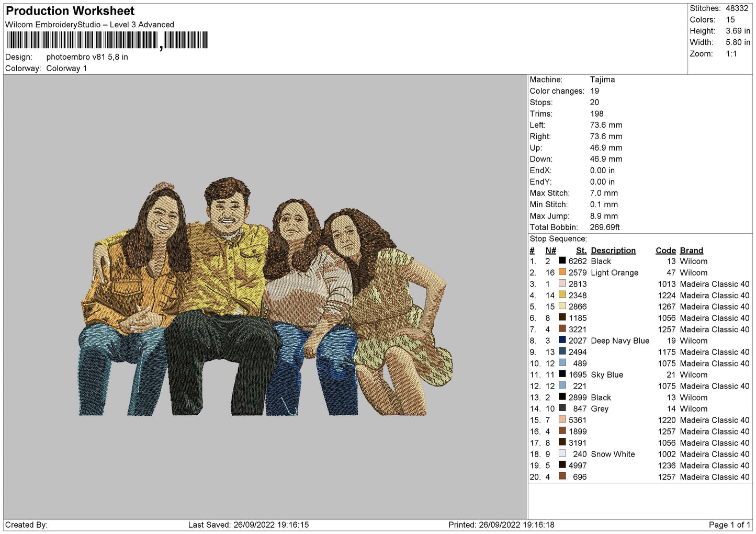Click the brown swatch beside stitch count 3221

coord(562,329)
